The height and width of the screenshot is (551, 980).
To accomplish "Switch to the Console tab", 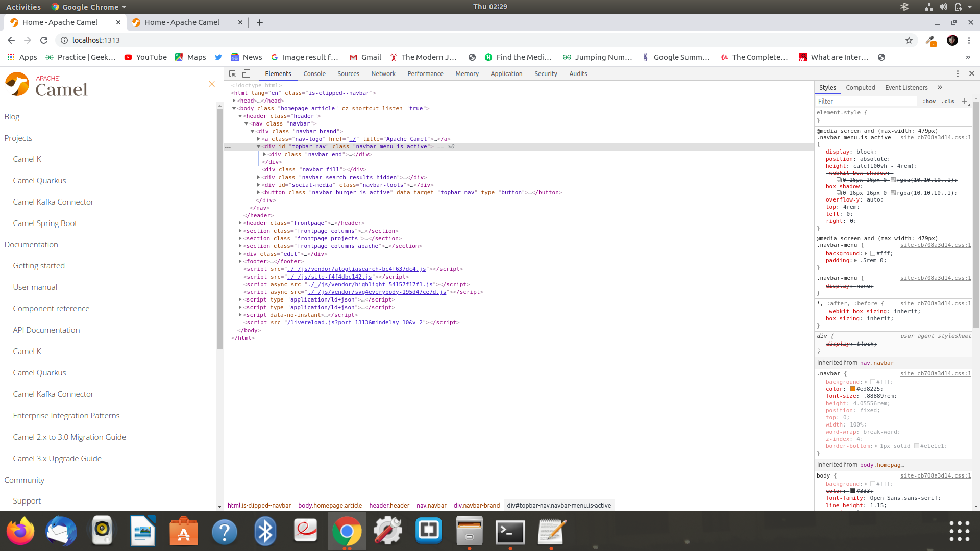I will (x=314, y=73).
